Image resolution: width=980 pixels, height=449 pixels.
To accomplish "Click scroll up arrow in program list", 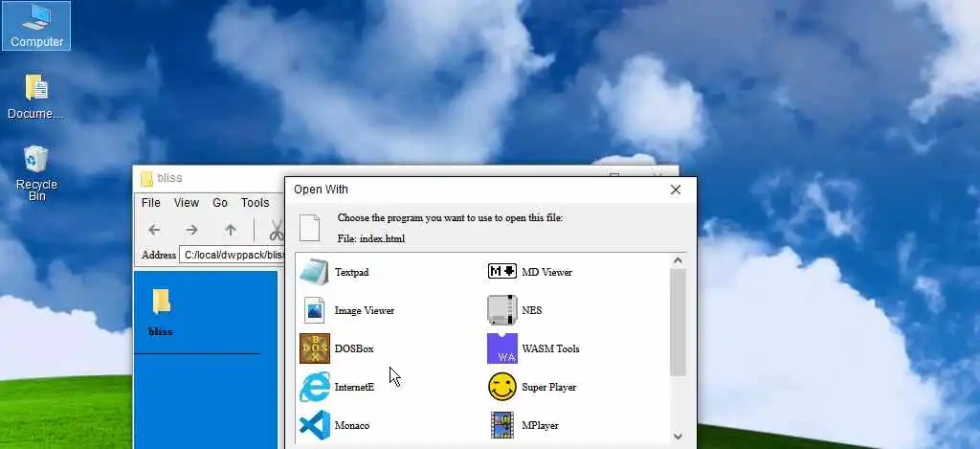I will point(678,260).
